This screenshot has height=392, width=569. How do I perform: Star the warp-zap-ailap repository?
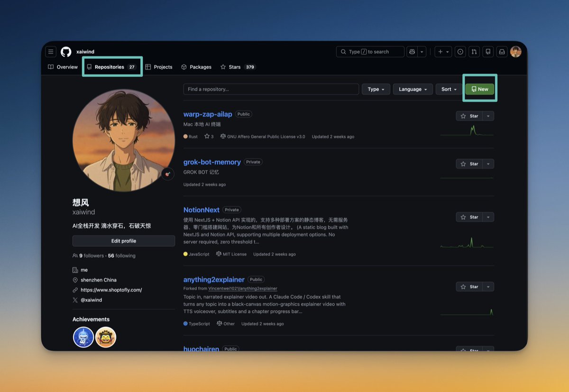click(469, 116)
